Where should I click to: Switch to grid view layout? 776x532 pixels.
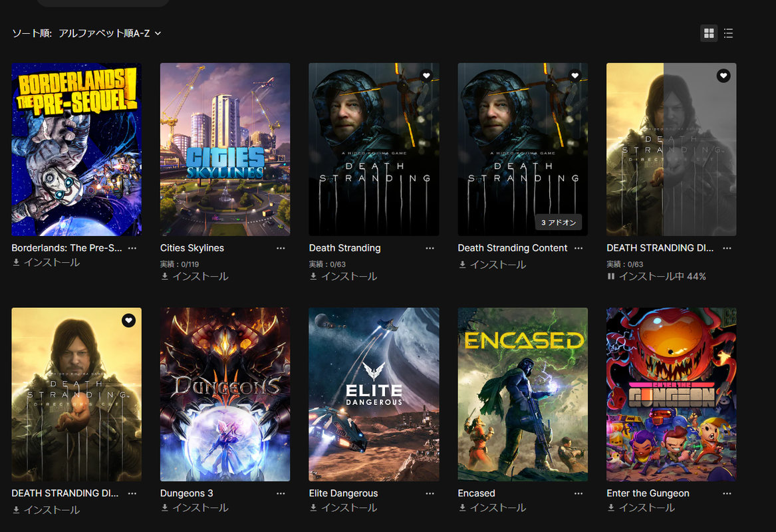point(709,33)
